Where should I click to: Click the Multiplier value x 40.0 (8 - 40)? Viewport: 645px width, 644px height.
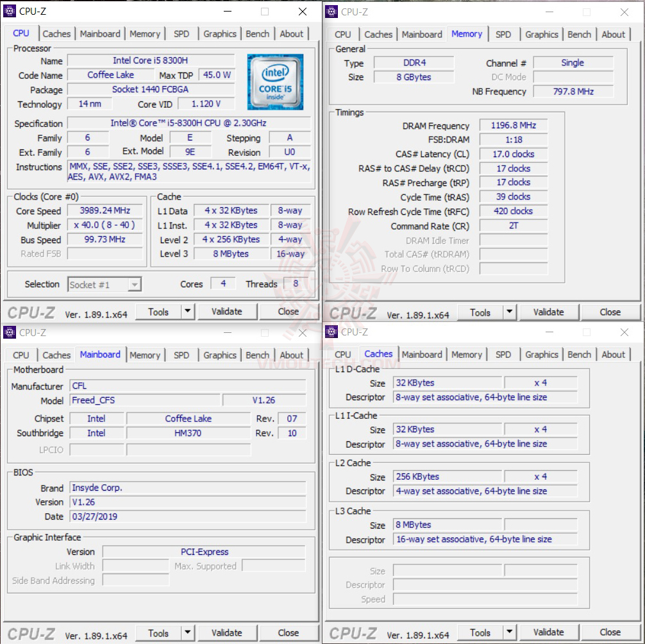pos(105,225)
